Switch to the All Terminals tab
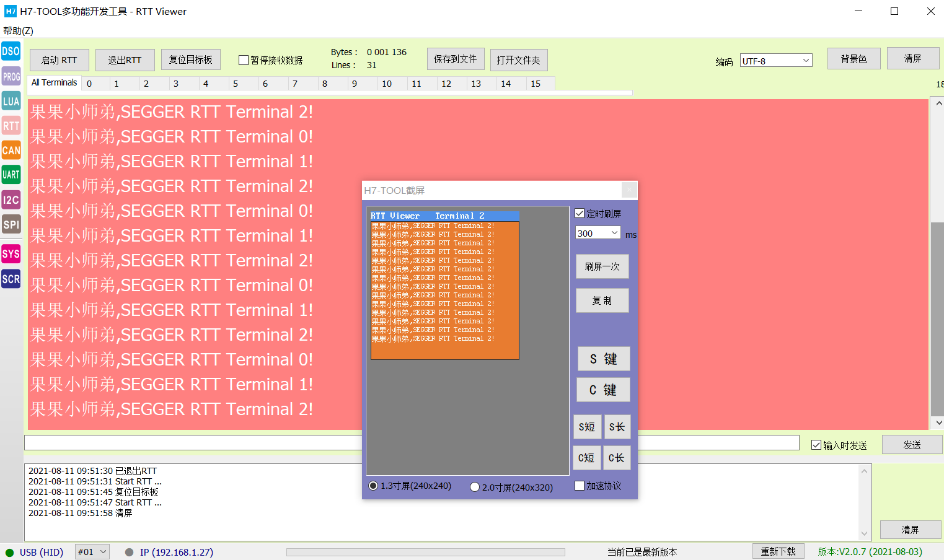944x560 pixels. [x=55, y=83]
